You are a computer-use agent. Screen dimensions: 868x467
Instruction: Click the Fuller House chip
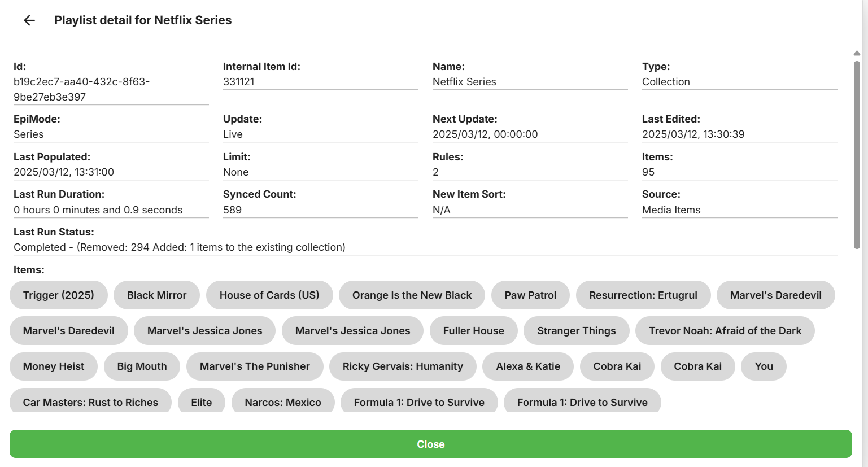(x=473, y=331)
